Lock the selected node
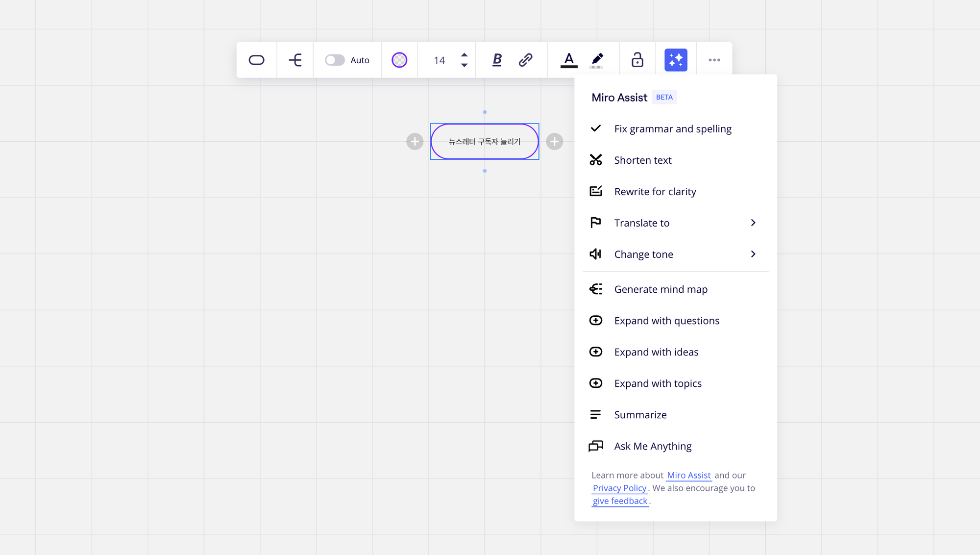 tap(637, 60)
